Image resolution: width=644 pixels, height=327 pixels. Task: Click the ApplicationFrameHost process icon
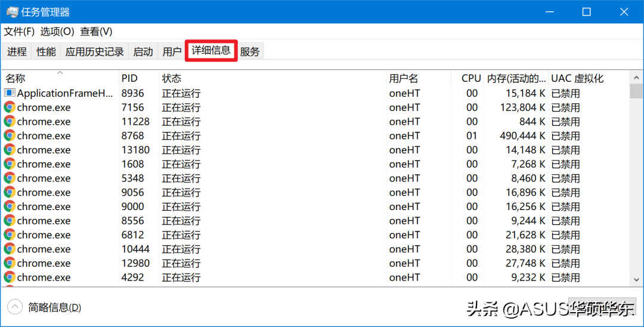coord(10,93)
